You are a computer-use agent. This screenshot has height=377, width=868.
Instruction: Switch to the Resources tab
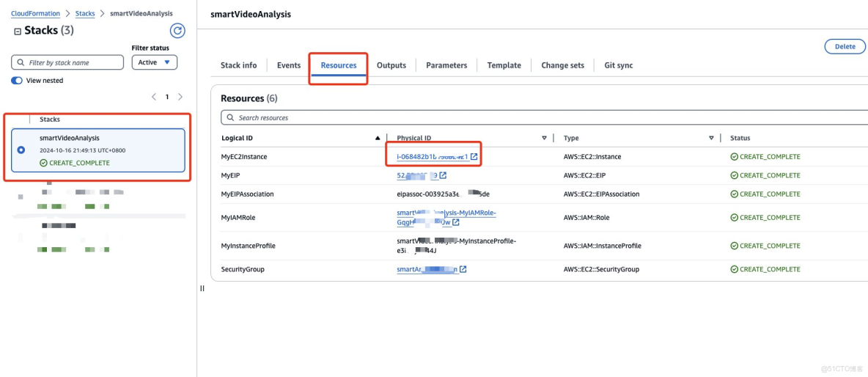[x=339, y=65]
